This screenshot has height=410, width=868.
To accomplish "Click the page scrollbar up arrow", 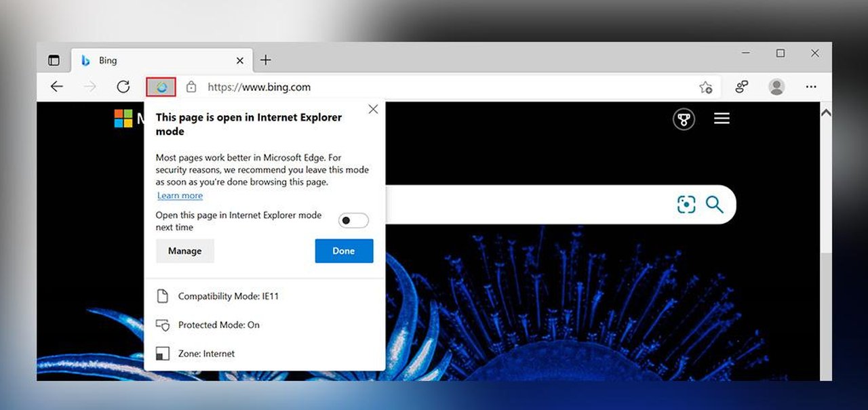I will pos(825,112).
